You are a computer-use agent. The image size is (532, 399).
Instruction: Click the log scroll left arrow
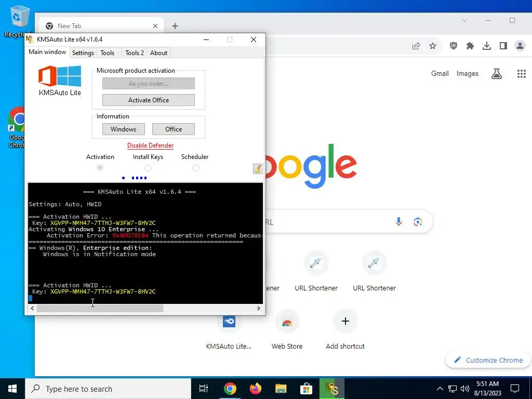[32, 308]
